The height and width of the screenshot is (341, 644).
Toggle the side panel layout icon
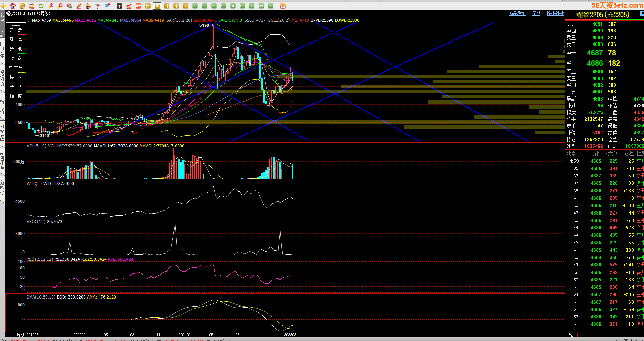pyautogui.click(x=561, y=13)
